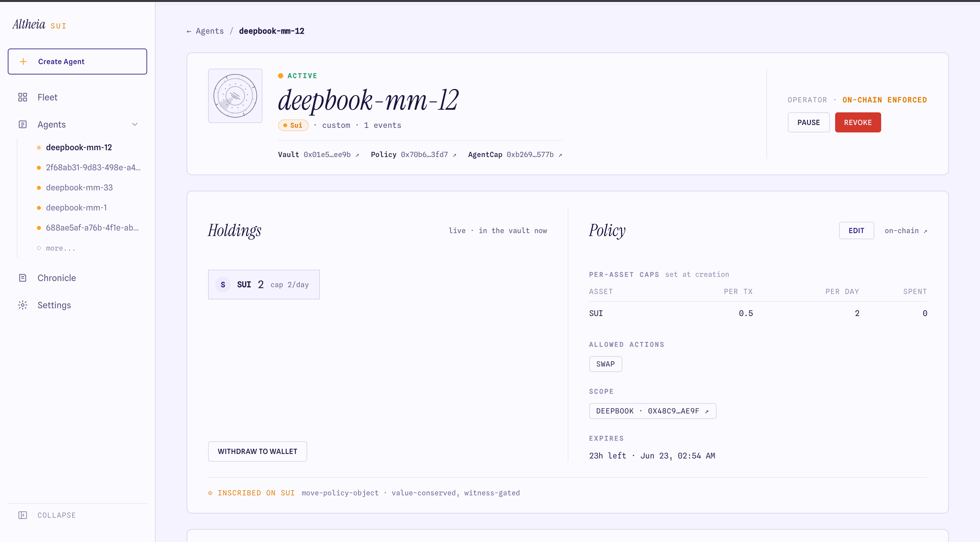Click the ACTIVE status label
Viewport: 980px width, 542px height.
coord(302,76)
